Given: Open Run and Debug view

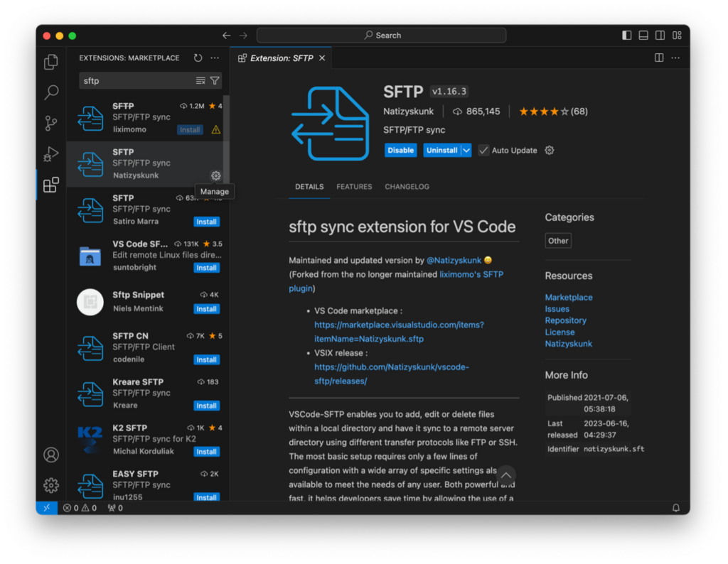Looking at the screenshot, I should click(51, 154).
